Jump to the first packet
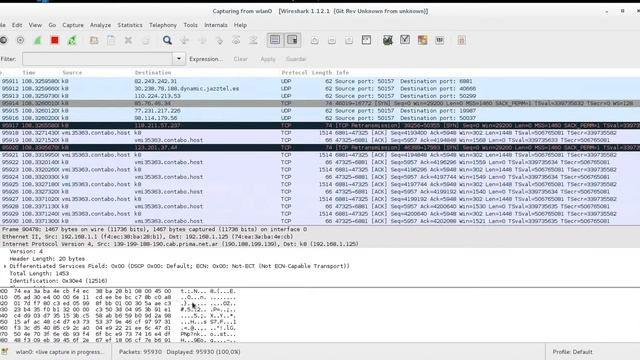The height and width of the screenshot is (360, 640). 236,40
